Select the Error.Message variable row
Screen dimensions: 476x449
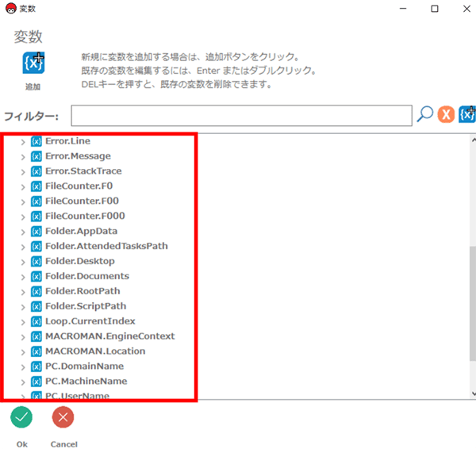point(78,156)
